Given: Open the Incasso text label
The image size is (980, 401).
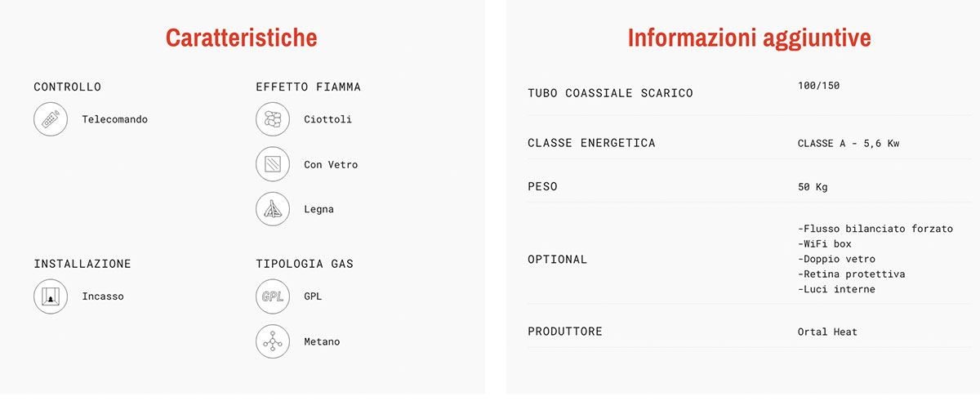Looking at the screenshot, I should coord(103,296).
